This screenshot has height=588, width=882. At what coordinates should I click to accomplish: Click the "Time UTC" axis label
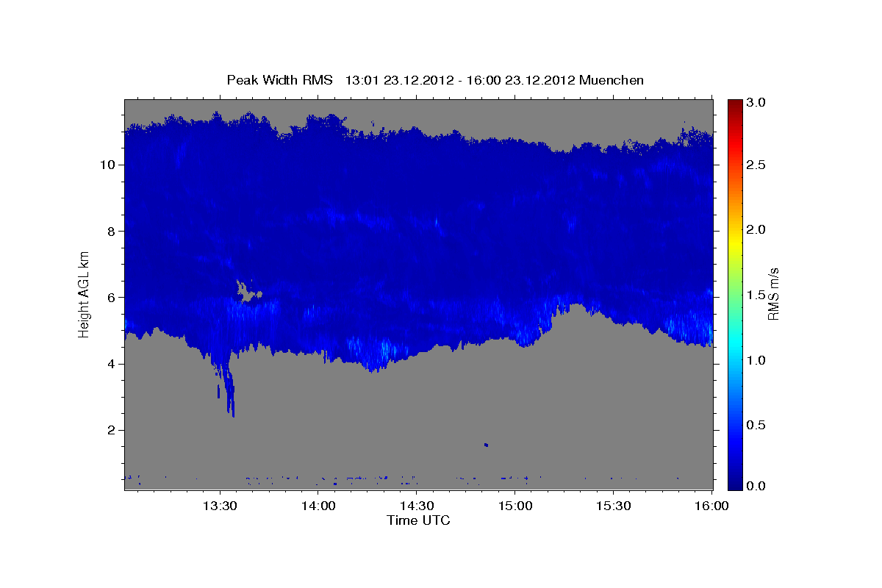click(418, 520)
